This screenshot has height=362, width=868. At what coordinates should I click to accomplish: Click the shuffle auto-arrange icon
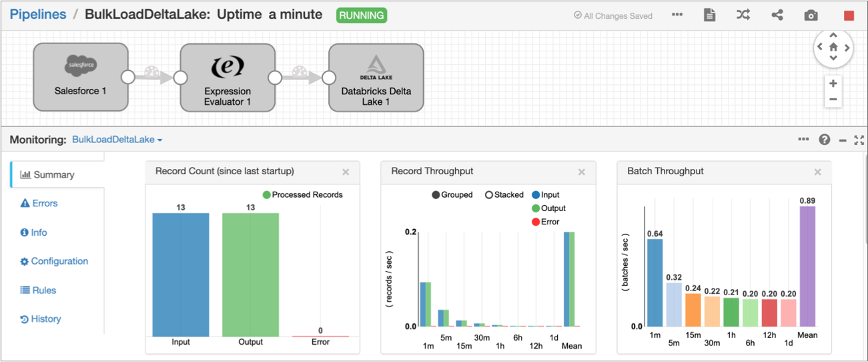(743, 15)
